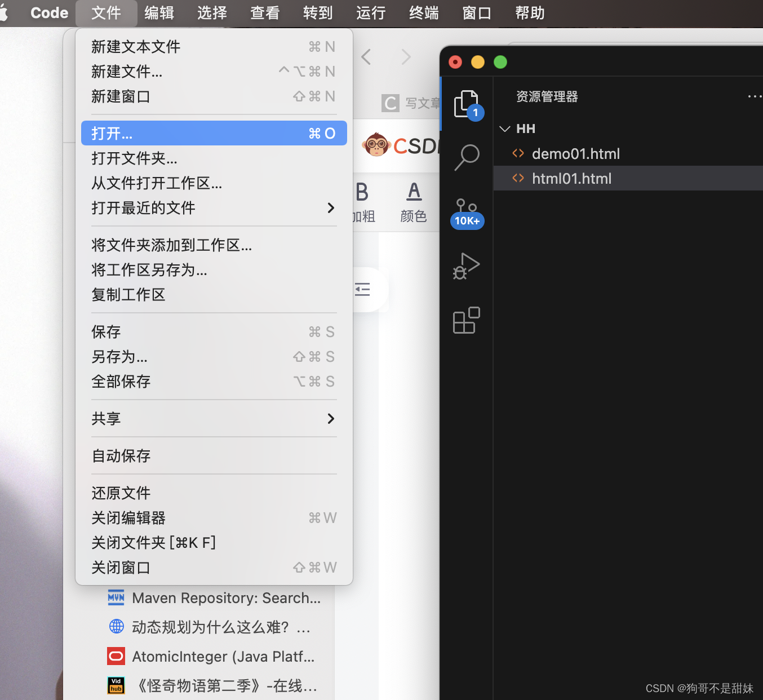Click the CSDN monkey logo
This screenshot has height=700, width=763.
[x=376, y=144]
